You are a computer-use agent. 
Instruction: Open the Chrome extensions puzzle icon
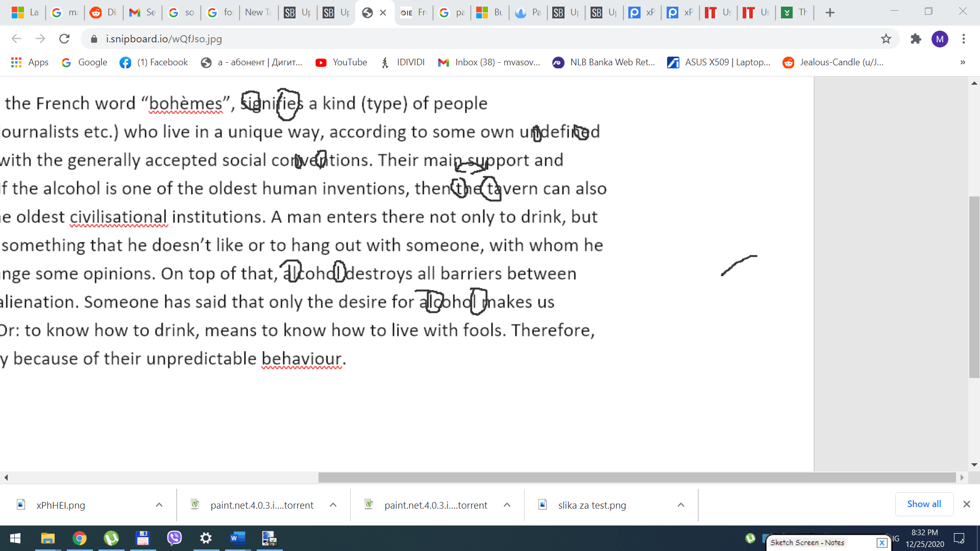[916, 39]
